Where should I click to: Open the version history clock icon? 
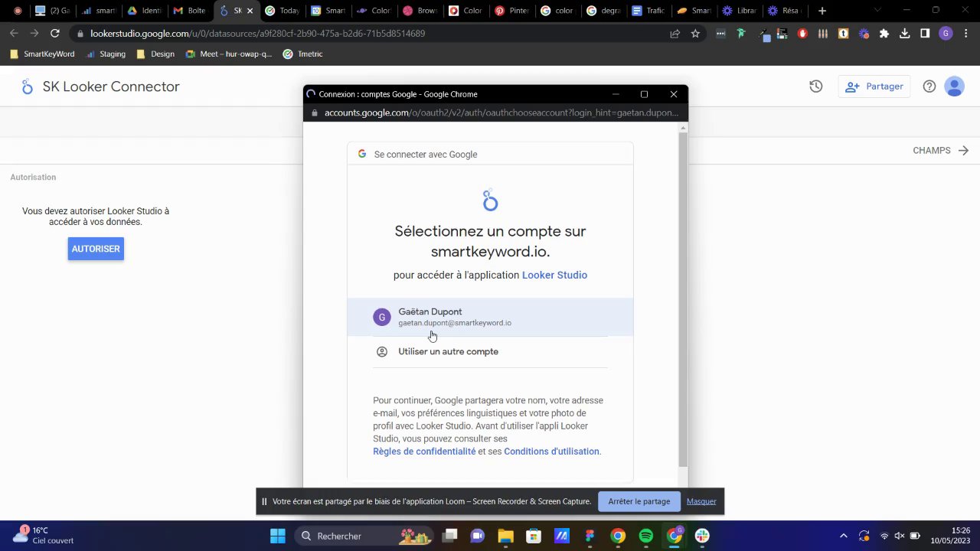816,86
